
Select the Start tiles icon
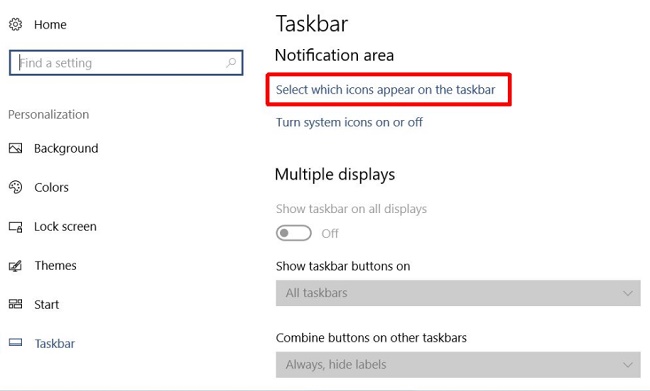click(x=15, y=304)
